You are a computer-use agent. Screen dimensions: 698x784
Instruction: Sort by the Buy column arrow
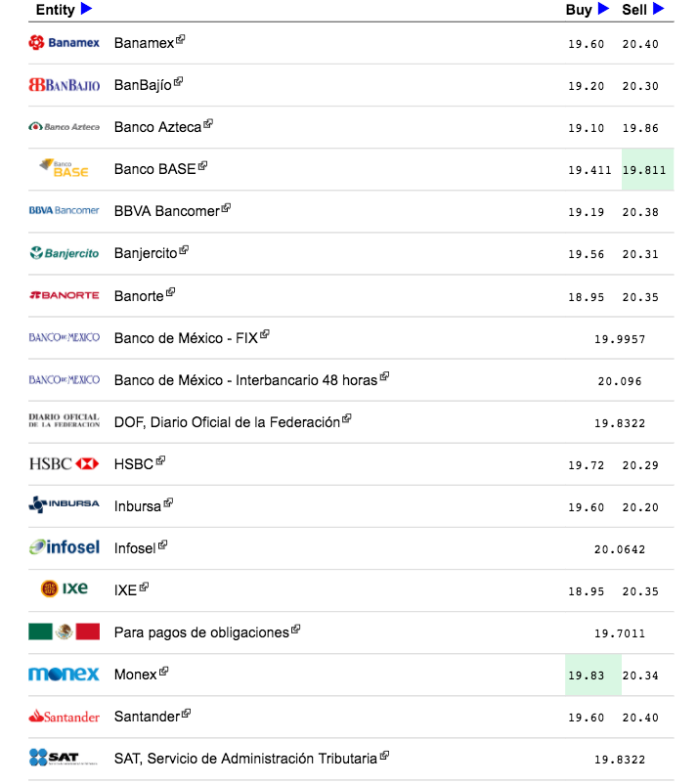tap(603, 9)
